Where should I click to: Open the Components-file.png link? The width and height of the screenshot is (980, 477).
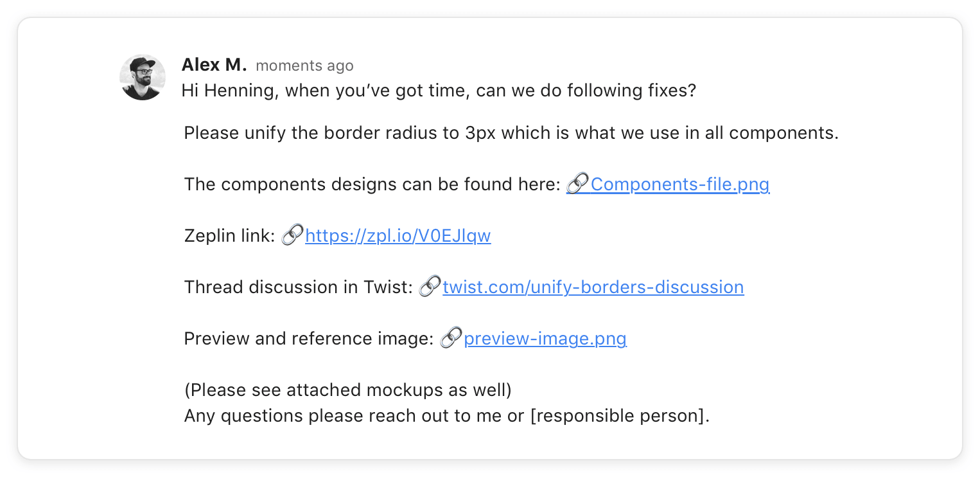679,184
